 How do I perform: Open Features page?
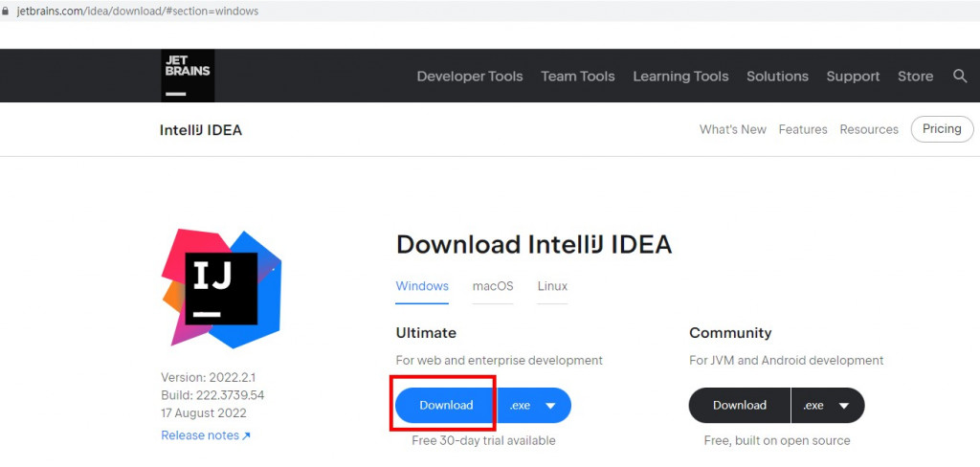(x=803, y=129)
